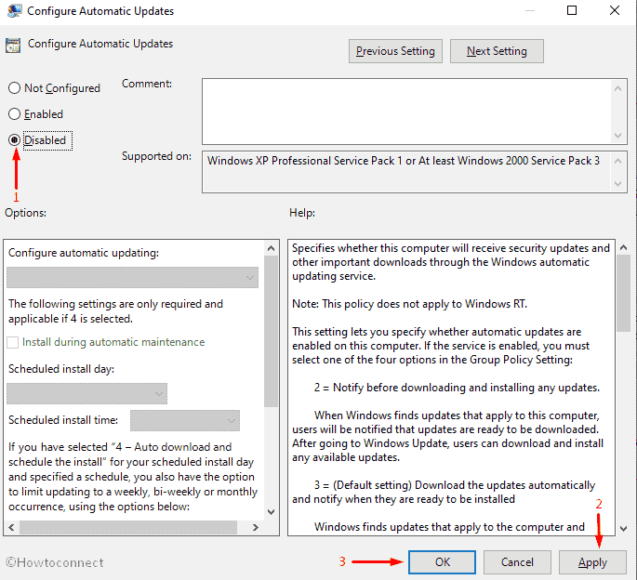This screenshot has height=580, width=637.
Task: Open the Scheduled install time dropdown
Action: 185,420
